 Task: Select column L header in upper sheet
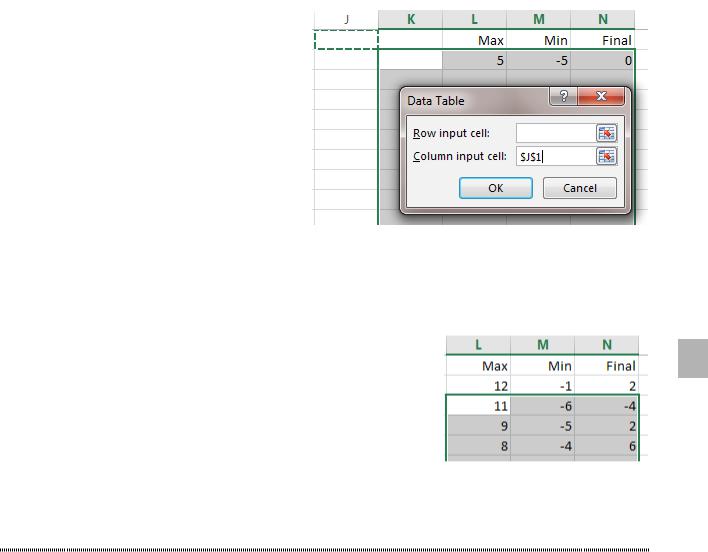pyautogui.click(x=475, y=19)
